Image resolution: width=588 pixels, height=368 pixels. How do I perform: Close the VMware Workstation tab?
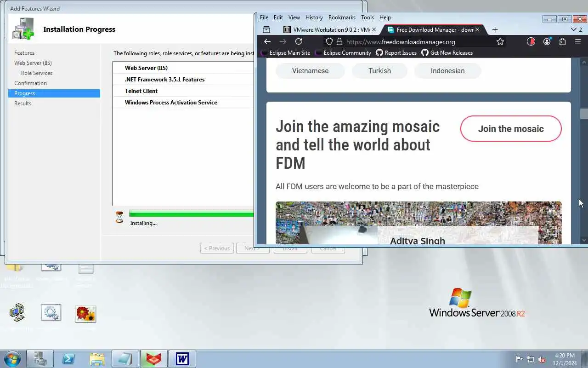(373, 29)
